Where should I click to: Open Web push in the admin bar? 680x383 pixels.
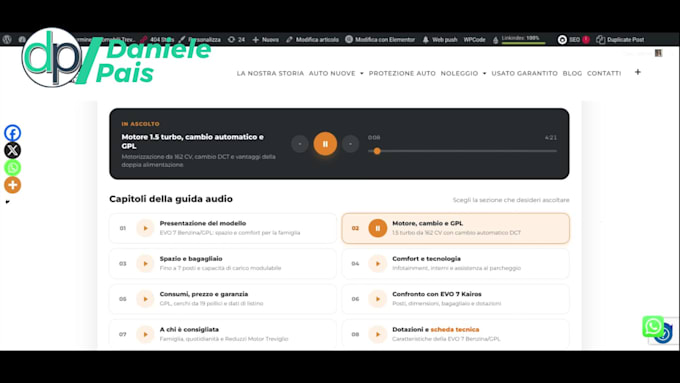pos(440,39)
